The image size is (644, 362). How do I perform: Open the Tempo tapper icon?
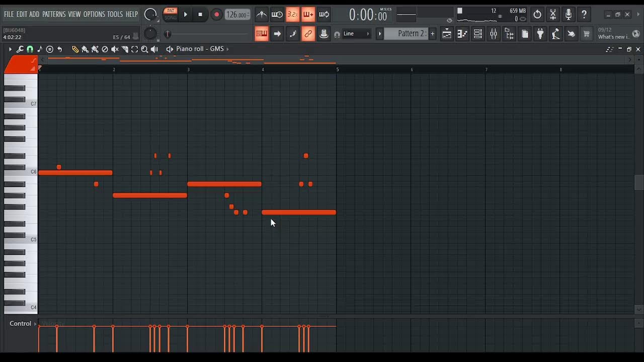point(555,34)
